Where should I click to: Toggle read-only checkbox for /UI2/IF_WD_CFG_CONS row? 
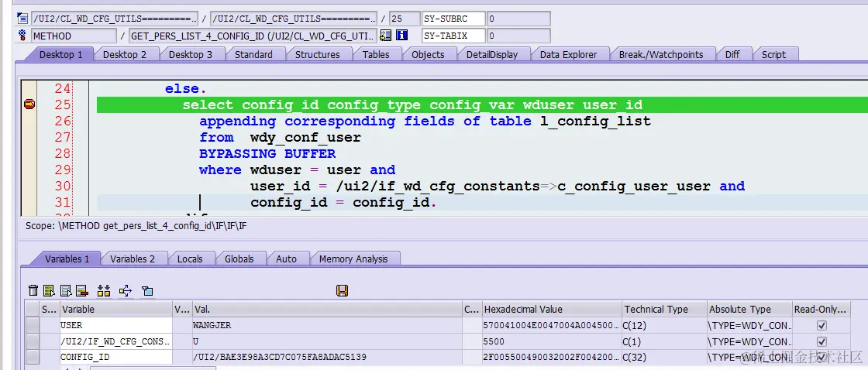[822, 341]
